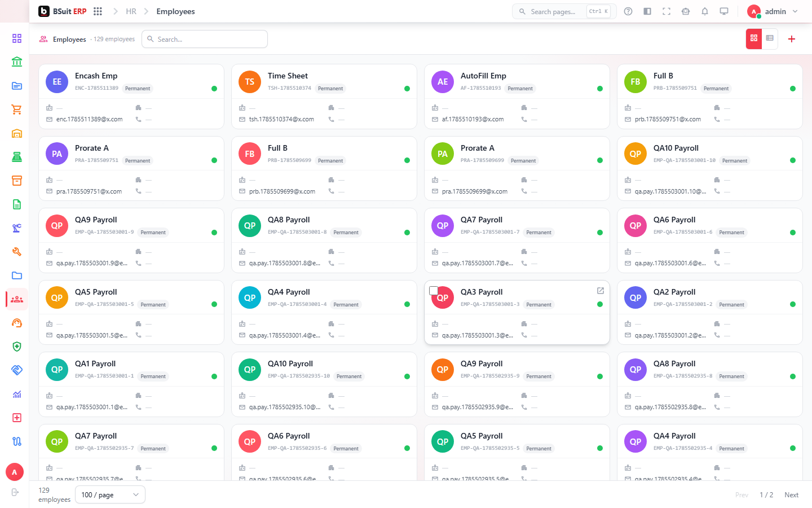The width and height of the screenshot is (812, 508).
Task: Open the cash register icon in the sidebar
Action: click(x=17, y=157)
